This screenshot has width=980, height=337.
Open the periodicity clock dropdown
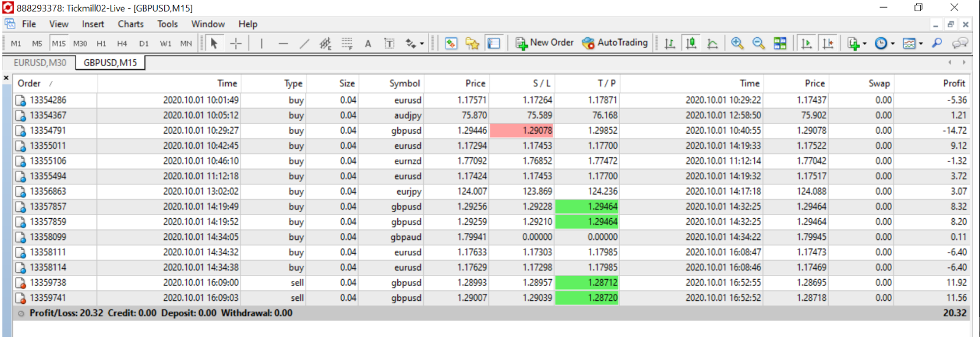(893, 44)
